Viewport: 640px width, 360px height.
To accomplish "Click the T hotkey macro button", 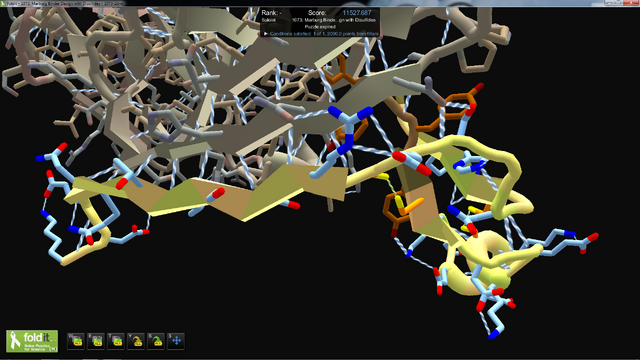I will pyautogui.click(x=116, y=341).
